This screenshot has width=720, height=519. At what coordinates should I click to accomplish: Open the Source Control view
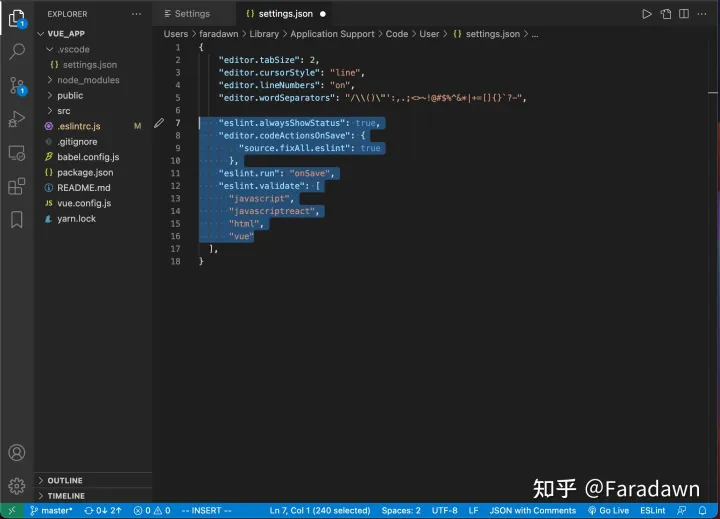17,85
